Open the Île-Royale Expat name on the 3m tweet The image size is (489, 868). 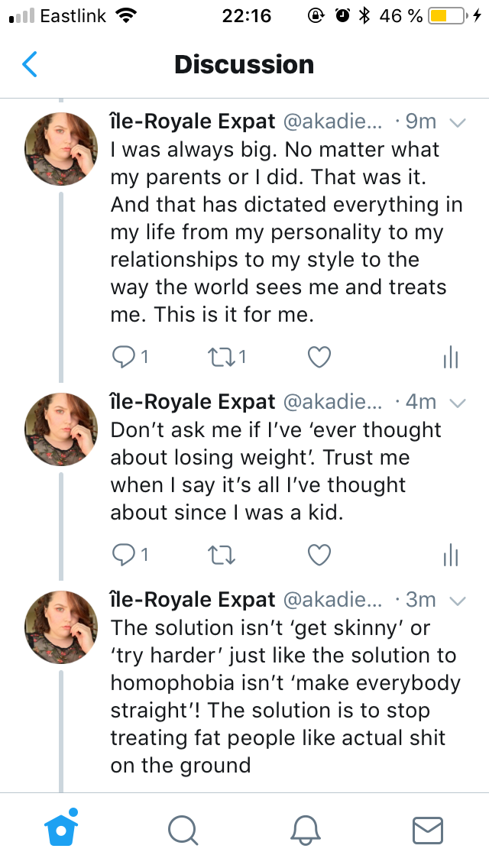click(193, 600)
